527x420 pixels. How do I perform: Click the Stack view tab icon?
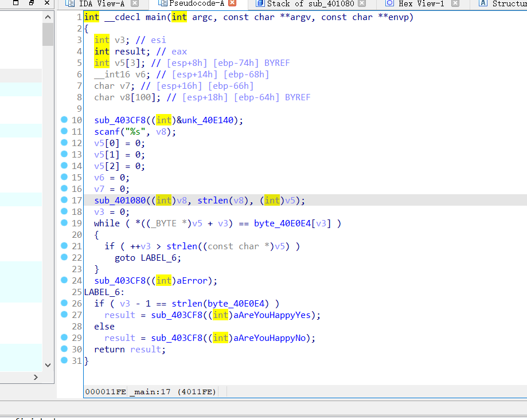260,3
